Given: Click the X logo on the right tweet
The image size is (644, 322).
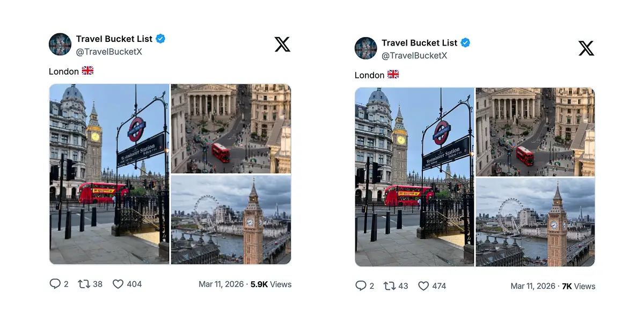Looking at the screenshot, I should click(586, 48).
